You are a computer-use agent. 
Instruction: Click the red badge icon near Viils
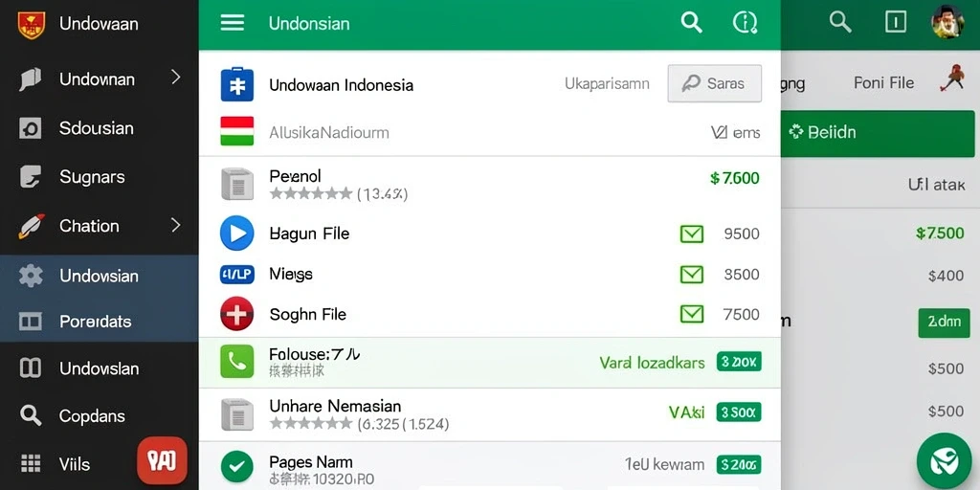(x=162, y=460)
